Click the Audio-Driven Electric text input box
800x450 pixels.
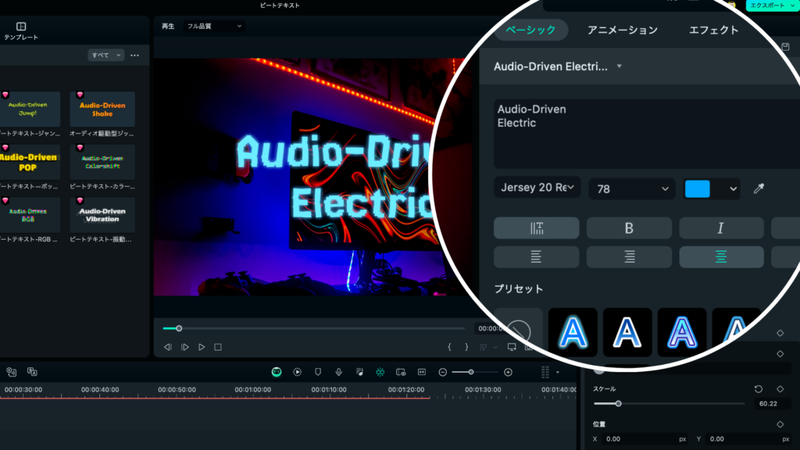647,134
